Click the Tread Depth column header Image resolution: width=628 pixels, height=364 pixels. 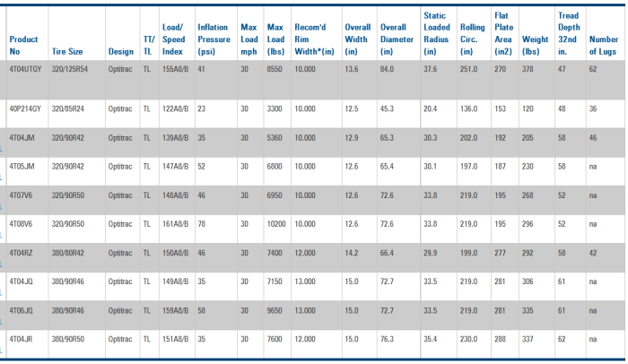point(568,33)
